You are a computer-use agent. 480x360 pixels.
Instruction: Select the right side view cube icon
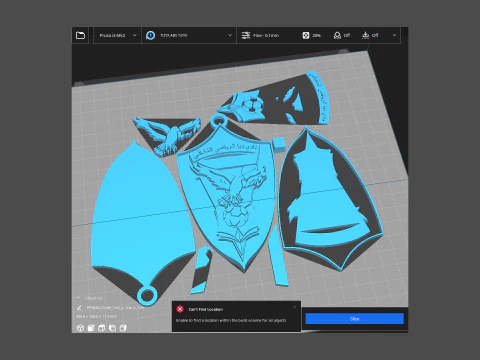click(x=123, y=328)
